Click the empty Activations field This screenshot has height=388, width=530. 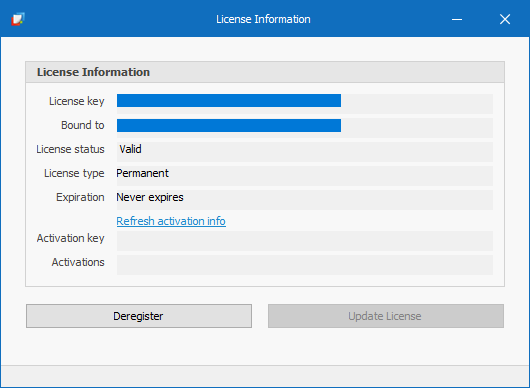[x=305, y=265]
